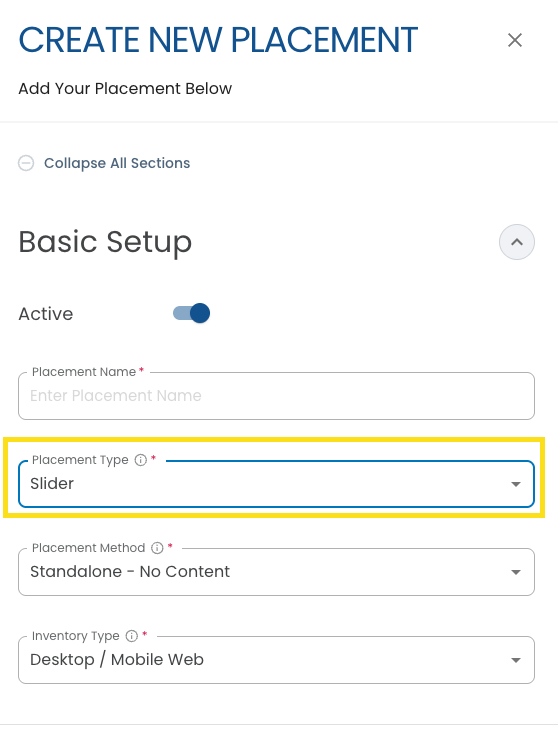This screenshot has height=737, width=558.
Task: Click the Basic Setup section heading
Action: (x=105, y=243)
